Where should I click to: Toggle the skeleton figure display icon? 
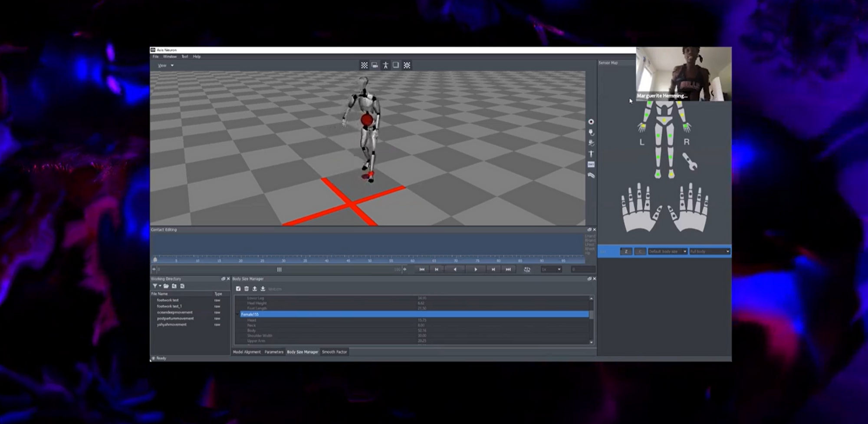point(385,65)
